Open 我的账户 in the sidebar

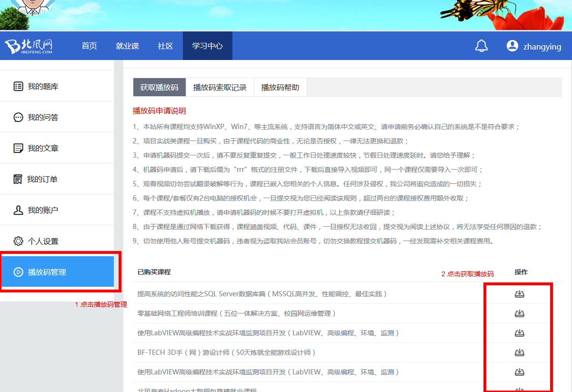[x=57, y=210]
